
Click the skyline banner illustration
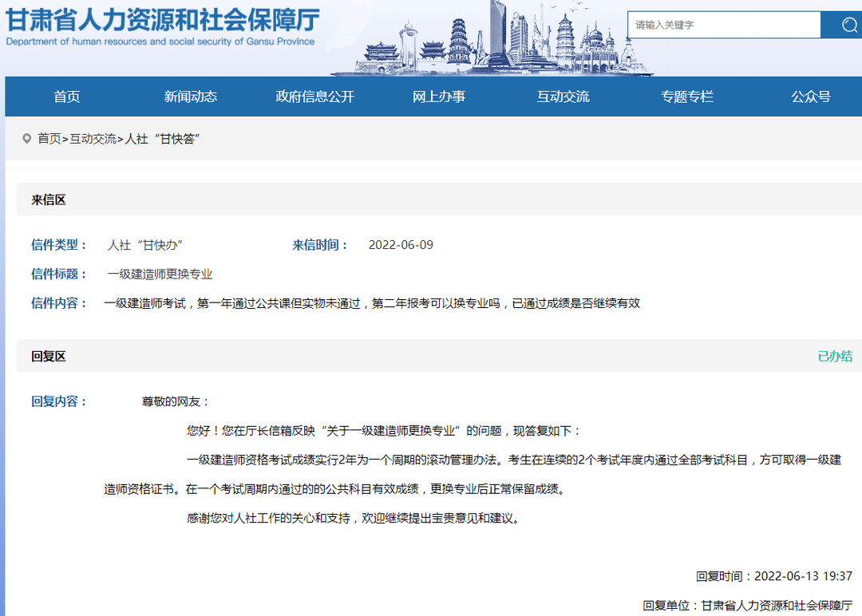495,40
